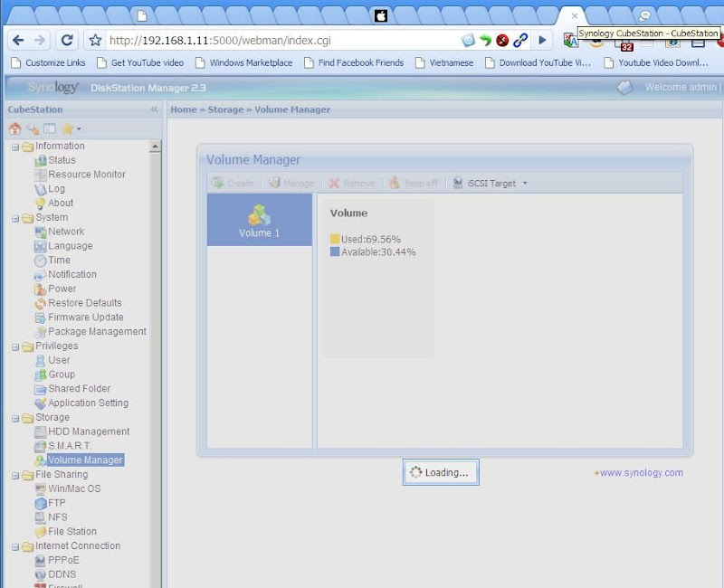Collapse the CubeStation sidebar with the double chevron
This screenshot has height=588, width=724.
pyautogui.click(x=153, y=109)
